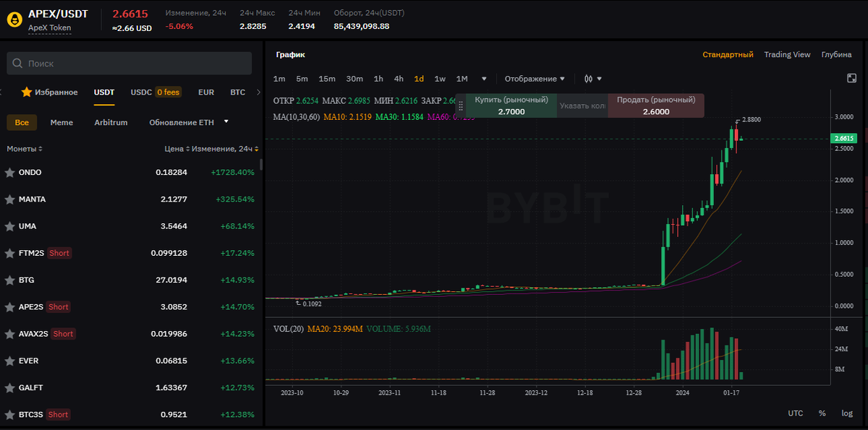The width and height of the screenshot is (868, 430).
Task: Click the coin list scrollbar
Action: 260,164
